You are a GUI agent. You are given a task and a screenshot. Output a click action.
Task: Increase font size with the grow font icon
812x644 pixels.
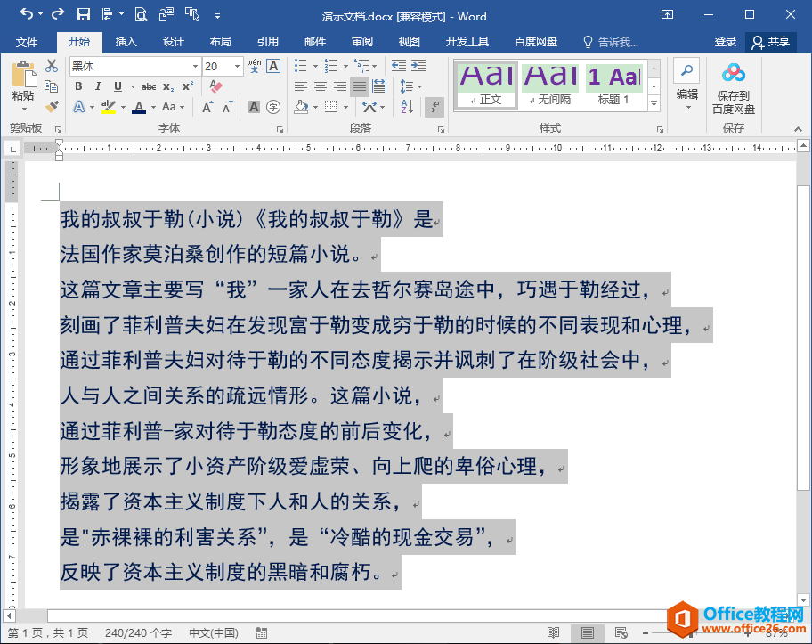207,107
